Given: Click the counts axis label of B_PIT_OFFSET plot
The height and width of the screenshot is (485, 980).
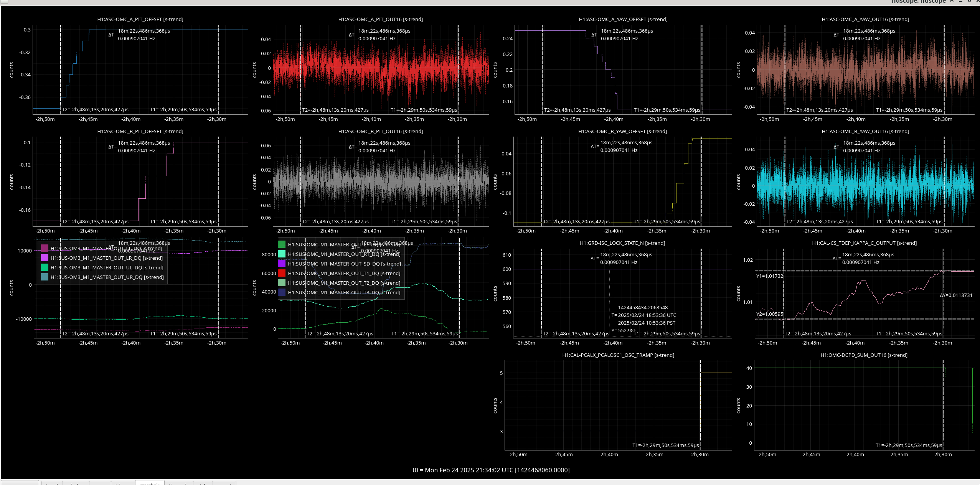Looking at the screenshot, I should click(11, 182).
